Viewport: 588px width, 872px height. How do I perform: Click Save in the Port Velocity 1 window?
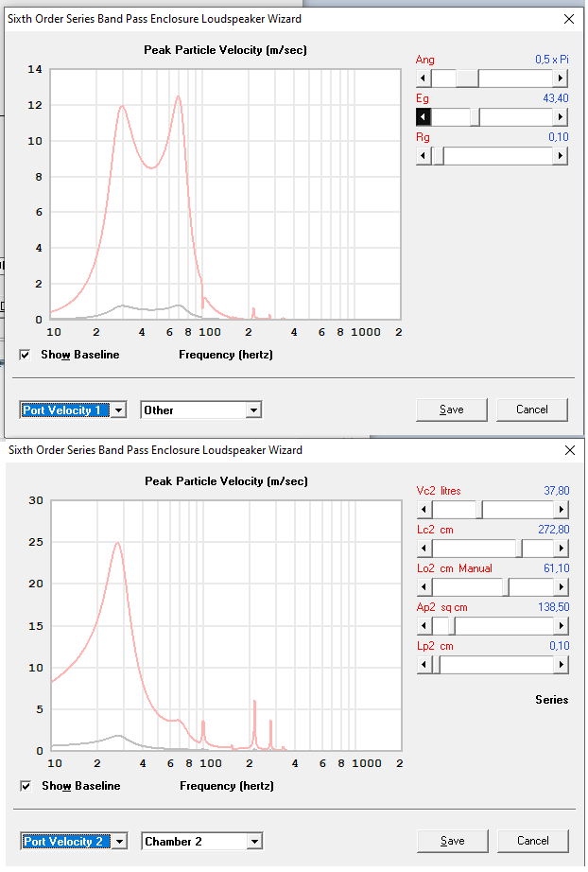[x=451, y=410]
